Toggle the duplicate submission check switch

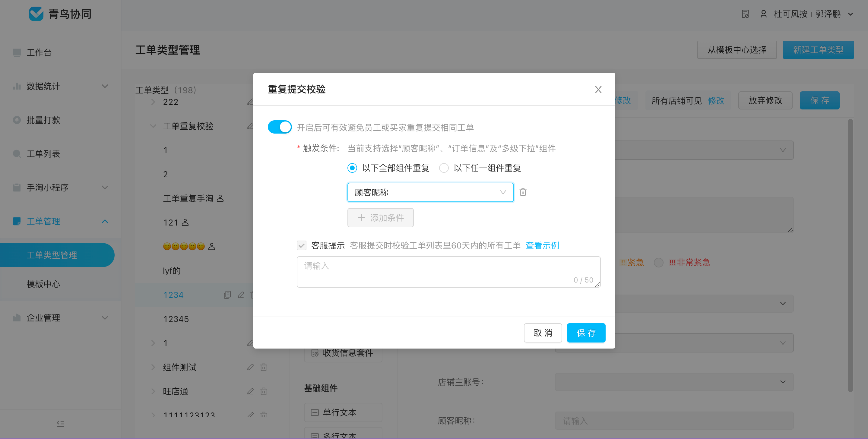pyautogui.click(x=280, y=127)
